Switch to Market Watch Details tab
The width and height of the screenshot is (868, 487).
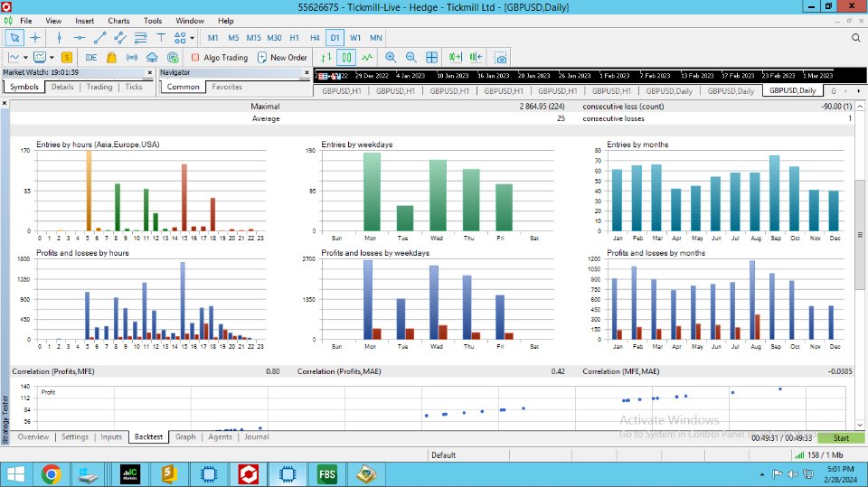62,87
